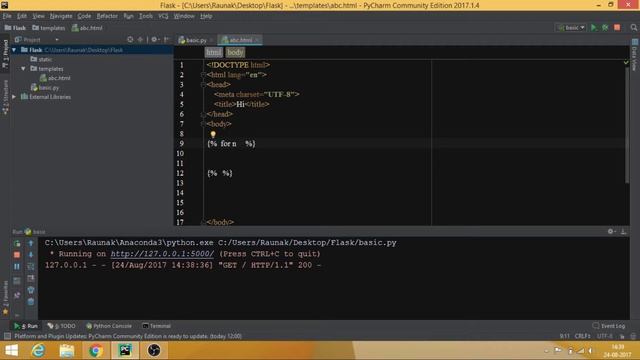This screenshot has height=360, width=640.
Task: Hide the Run tool window
Action: pos(623,231)
